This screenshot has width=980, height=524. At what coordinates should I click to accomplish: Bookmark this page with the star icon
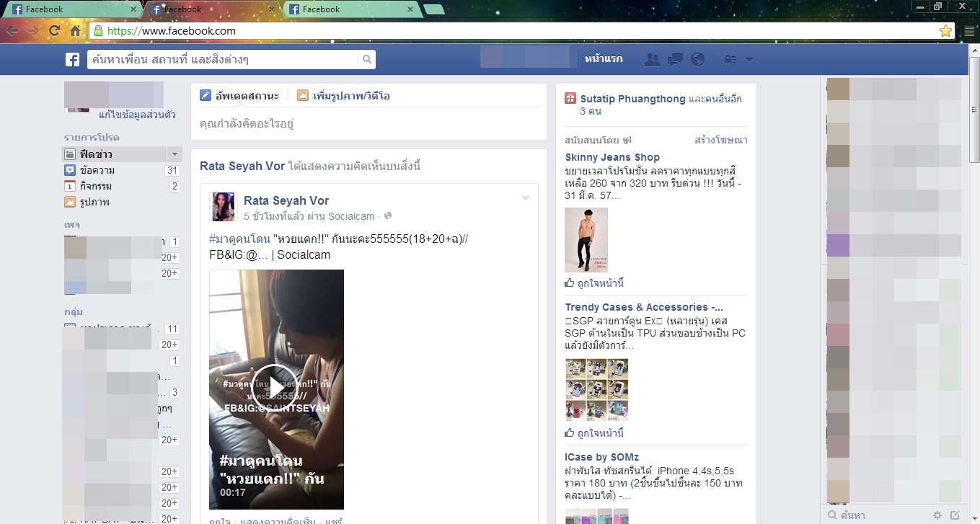(x=945, y=31)
